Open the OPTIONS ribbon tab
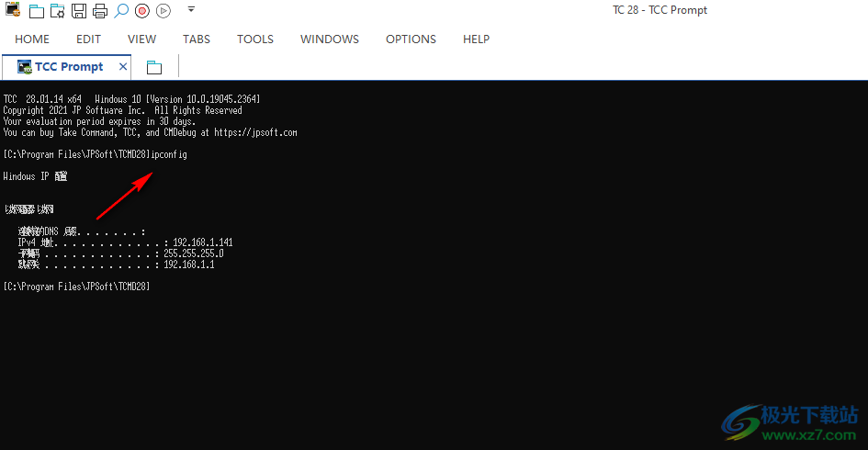Viewport: 868px width, 450px height. 411,39
